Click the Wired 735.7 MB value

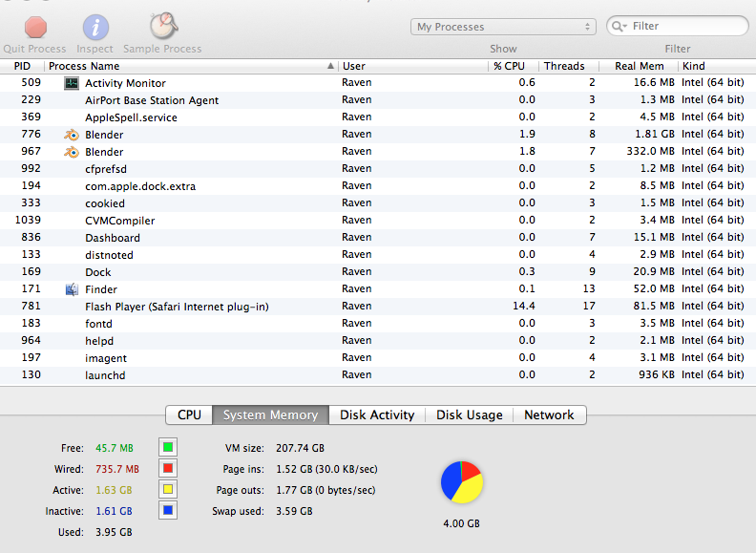point(117,469)
